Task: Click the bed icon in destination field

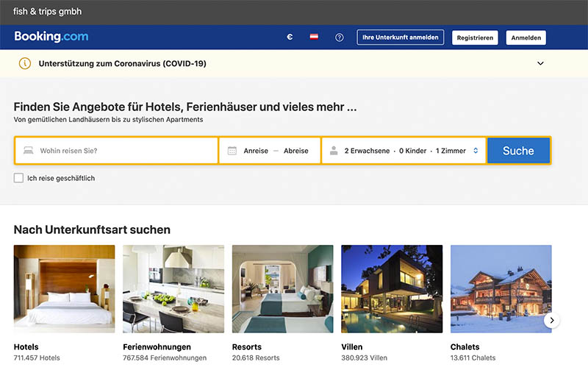Action: 29,151
